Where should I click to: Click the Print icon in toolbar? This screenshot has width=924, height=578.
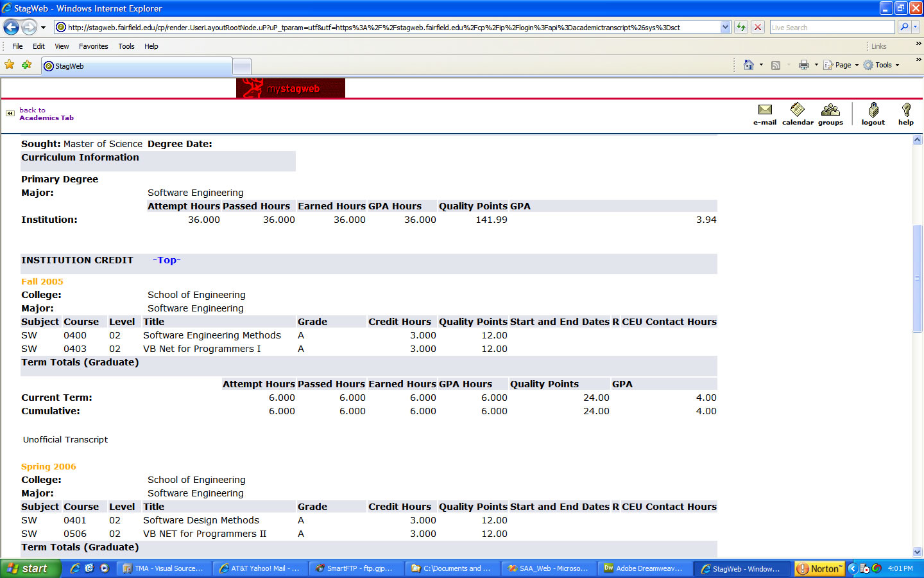tap(803, 65)
